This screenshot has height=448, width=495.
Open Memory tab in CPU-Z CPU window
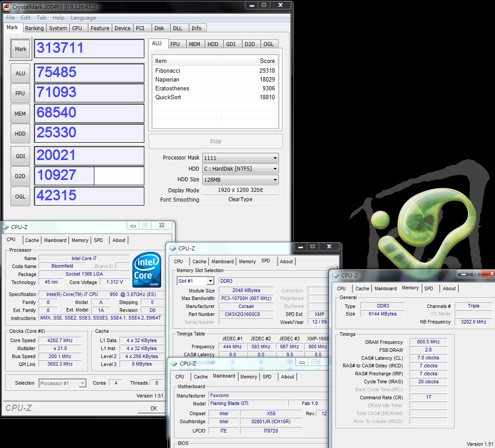pyautogui.click(x=80, y=240)
